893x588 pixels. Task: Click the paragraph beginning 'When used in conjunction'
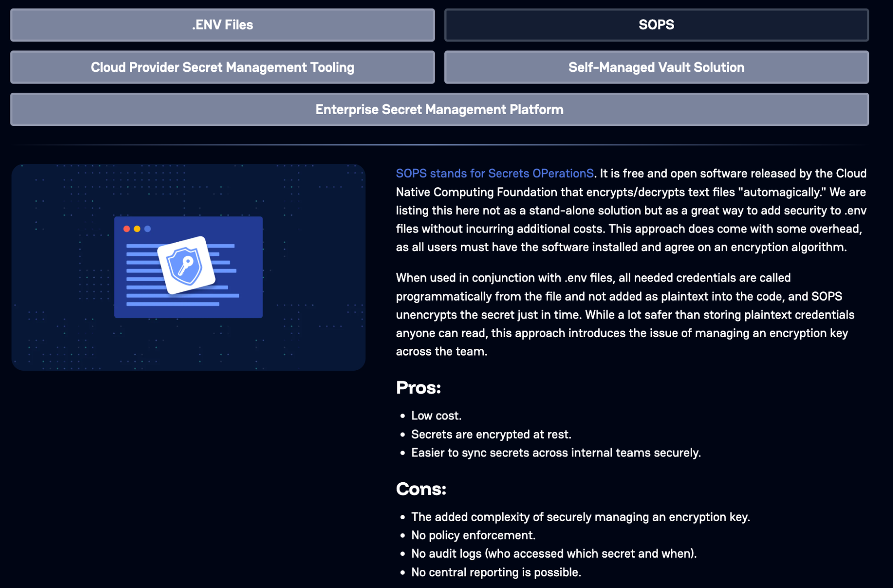[624, 315]
